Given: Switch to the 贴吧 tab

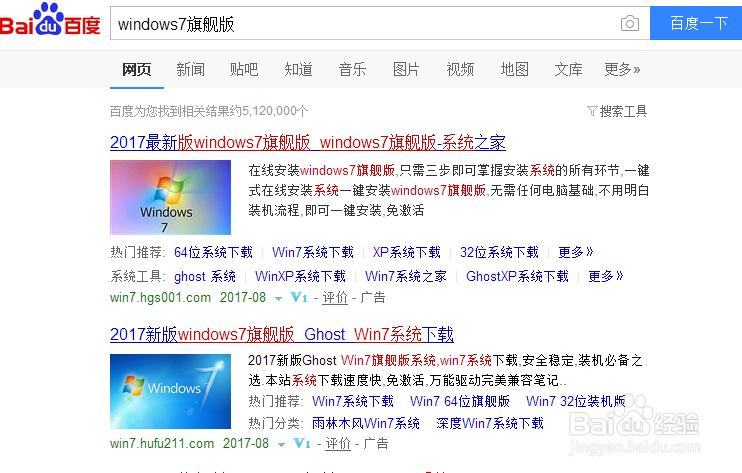Looking at the screenshot, I should [x=244, y=70].
